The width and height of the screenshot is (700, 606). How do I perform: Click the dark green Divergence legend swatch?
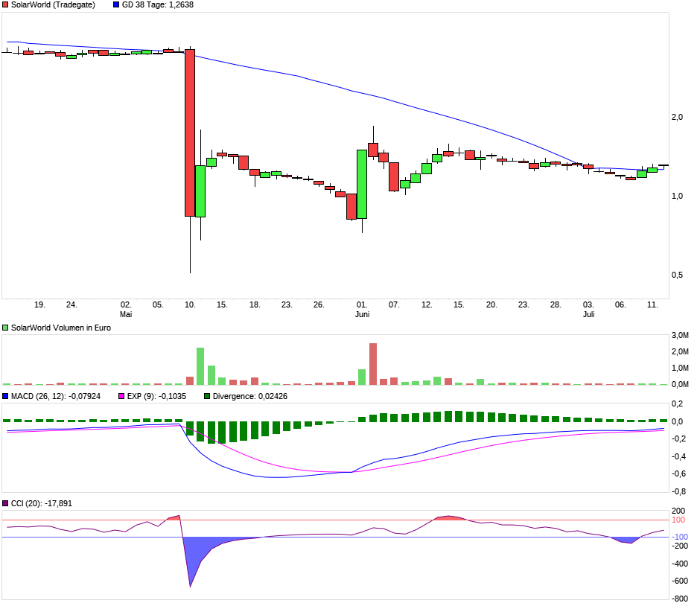(207, 396)
